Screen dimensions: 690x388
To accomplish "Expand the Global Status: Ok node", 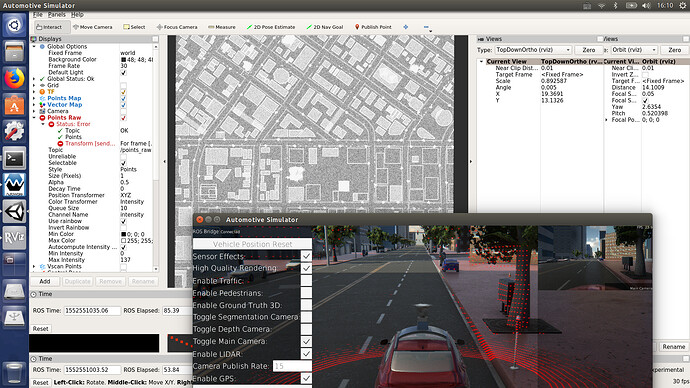I will [34, 79].
